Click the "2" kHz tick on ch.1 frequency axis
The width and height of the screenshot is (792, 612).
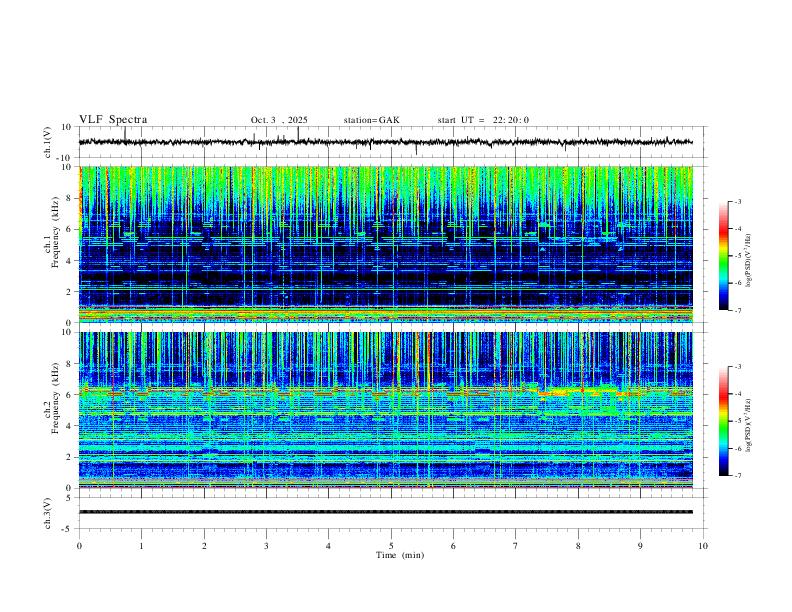pyautogui.click(x=69, y=291)
